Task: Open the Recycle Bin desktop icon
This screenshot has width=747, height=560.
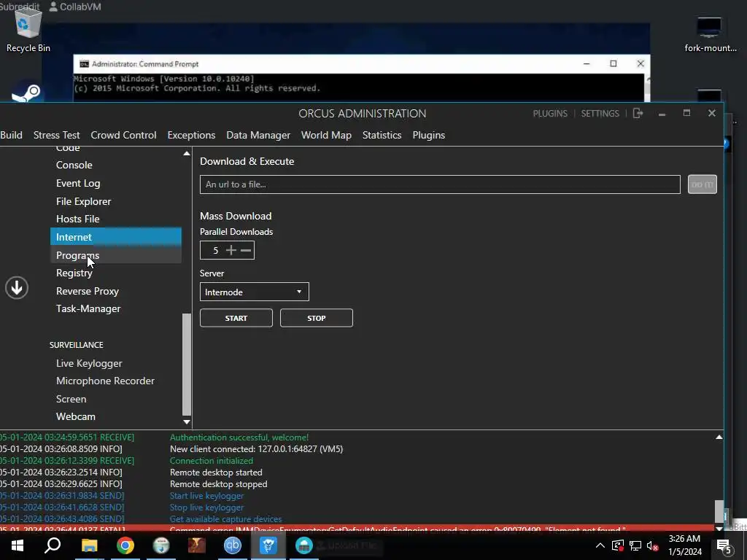Action: coord(28,29)
